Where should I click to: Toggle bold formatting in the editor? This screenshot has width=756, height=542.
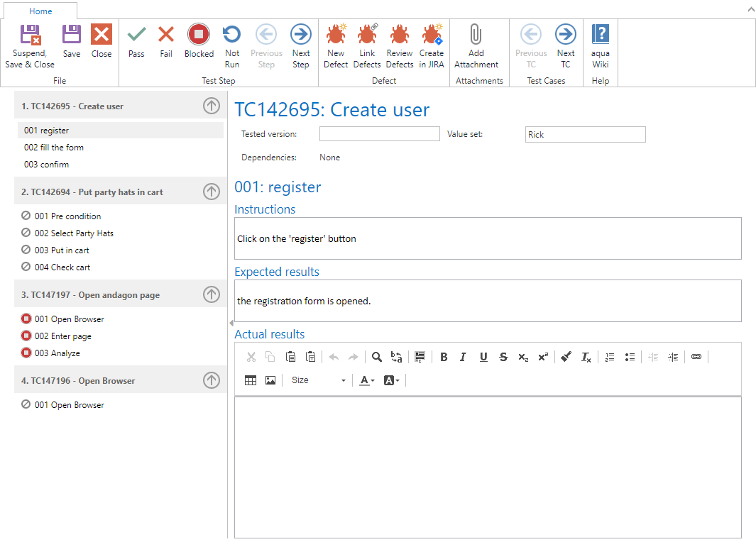pyautogui.click(x=444, y=358)
